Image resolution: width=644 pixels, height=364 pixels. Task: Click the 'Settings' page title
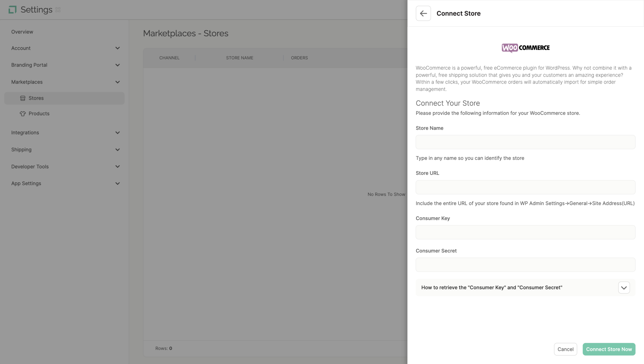[36, 10]
